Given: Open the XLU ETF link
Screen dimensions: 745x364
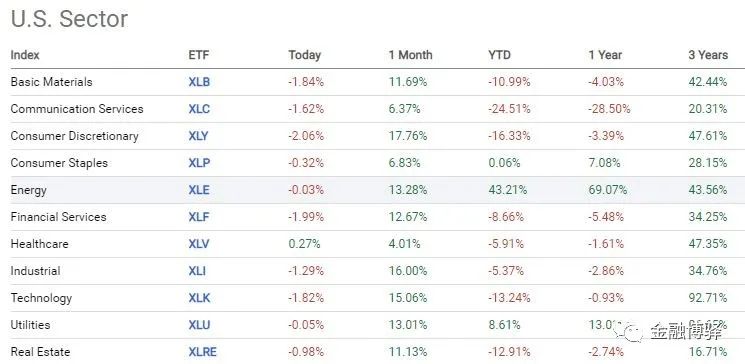Looking at the screenshot, I should (x=199, y=326).
